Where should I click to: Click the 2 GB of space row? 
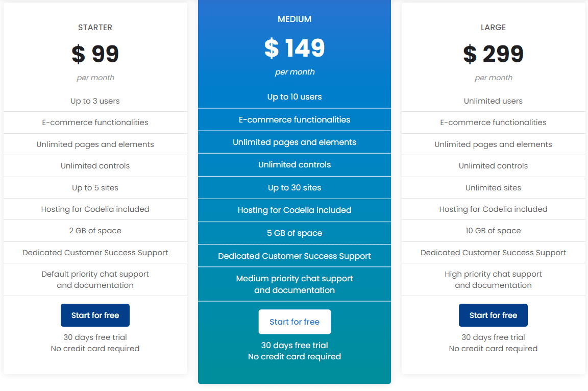95,231
